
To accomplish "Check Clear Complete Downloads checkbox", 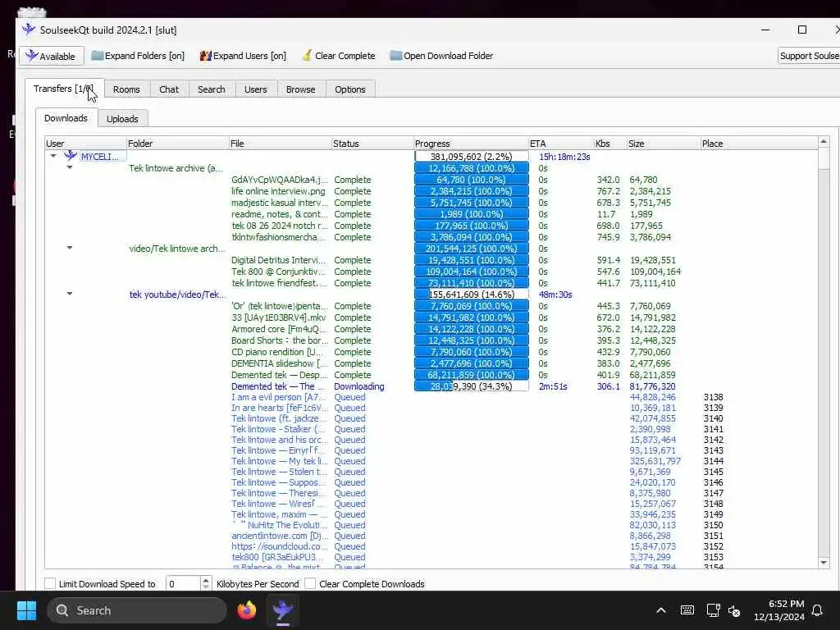I will tap(309, 583).
